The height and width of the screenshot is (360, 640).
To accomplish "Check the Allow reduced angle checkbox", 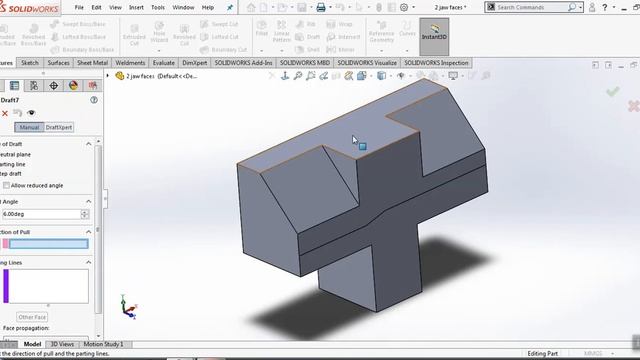I will tap(6, 185).
